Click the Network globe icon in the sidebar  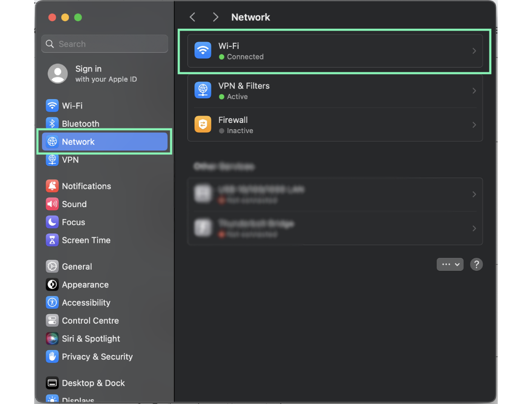pos(52,142)
